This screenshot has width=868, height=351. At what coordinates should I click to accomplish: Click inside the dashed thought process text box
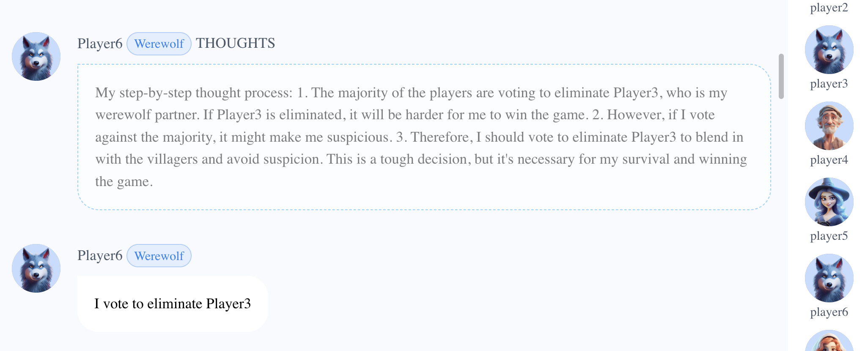point(424,137)
